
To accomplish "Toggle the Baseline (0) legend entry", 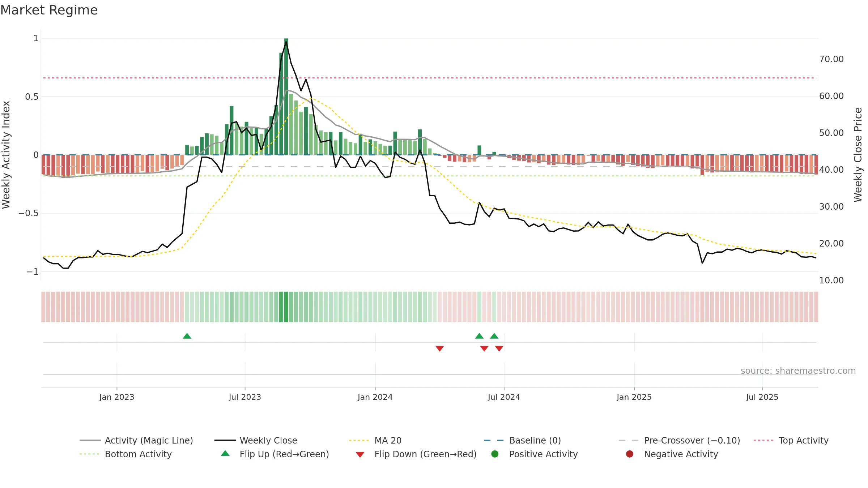I will pyautogui.click(x=522, y=440).
